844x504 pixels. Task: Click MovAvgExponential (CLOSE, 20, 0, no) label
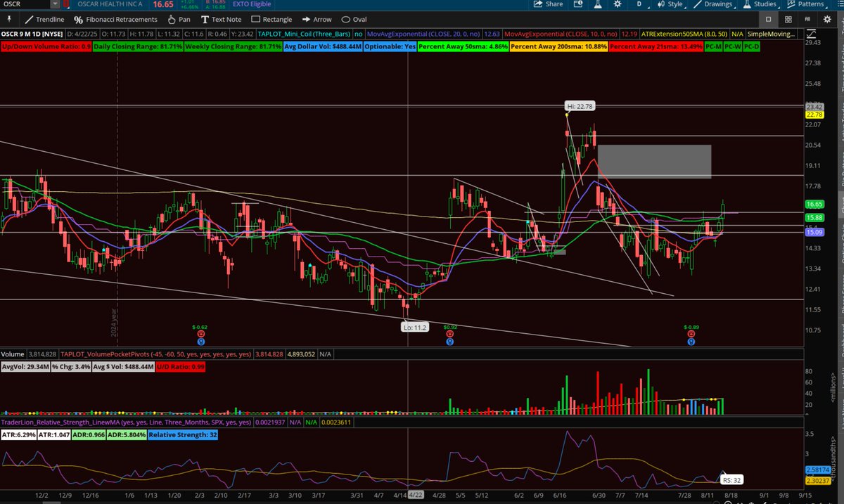pyautogui.click(x=423, y=33)
